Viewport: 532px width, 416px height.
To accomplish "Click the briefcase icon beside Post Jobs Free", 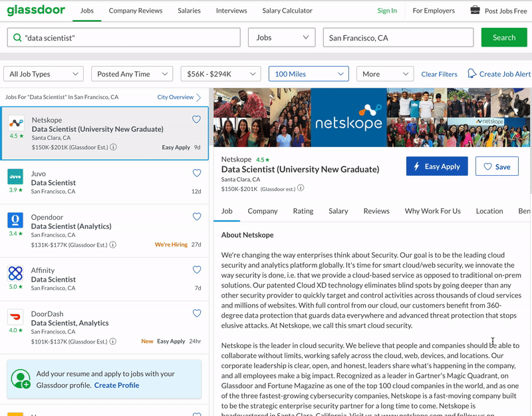I will pyautogui.click(x=475, y=10).
